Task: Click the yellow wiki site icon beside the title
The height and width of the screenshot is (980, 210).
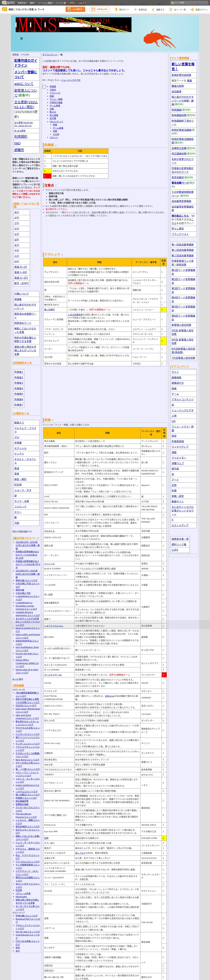Action: (5, 9)
